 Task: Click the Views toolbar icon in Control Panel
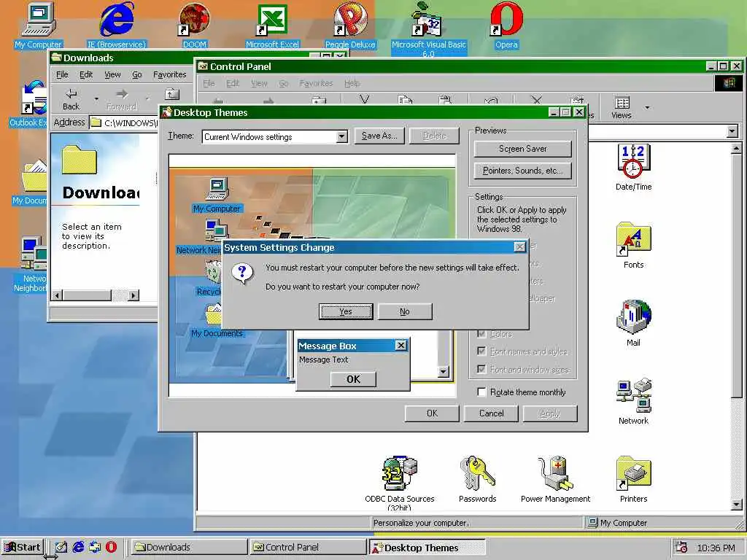pyautogui.click(x=622, y=107)
